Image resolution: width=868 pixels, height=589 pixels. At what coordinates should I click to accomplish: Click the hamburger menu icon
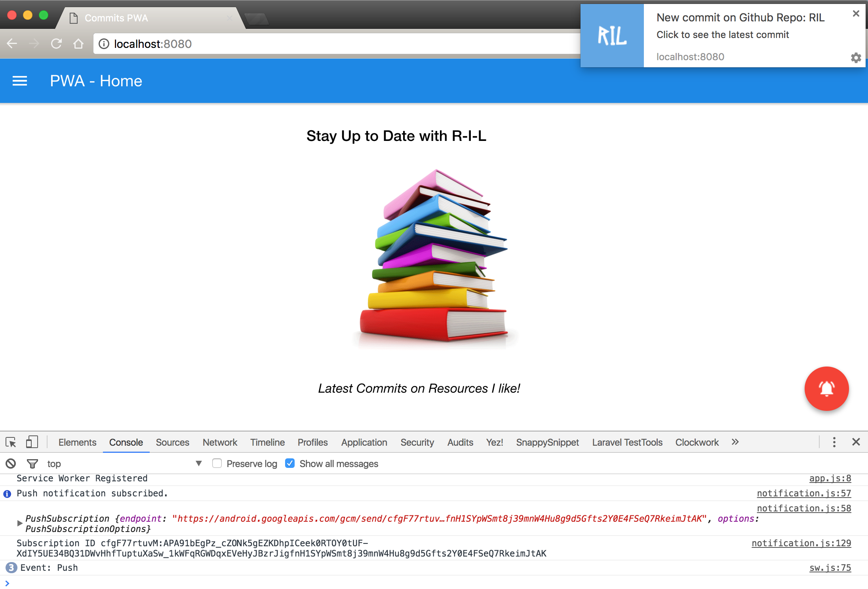click(x=20, y=81)
